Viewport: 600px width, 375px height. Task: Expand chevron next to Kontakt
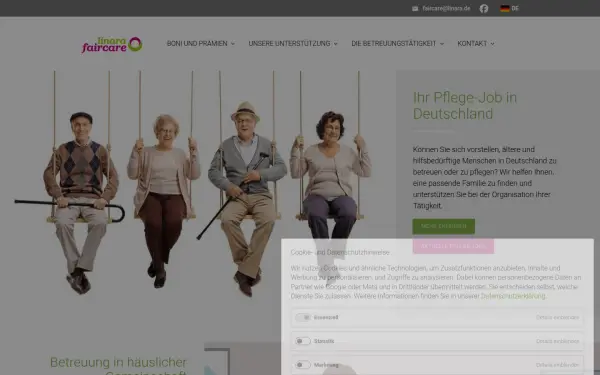point(492,44)
